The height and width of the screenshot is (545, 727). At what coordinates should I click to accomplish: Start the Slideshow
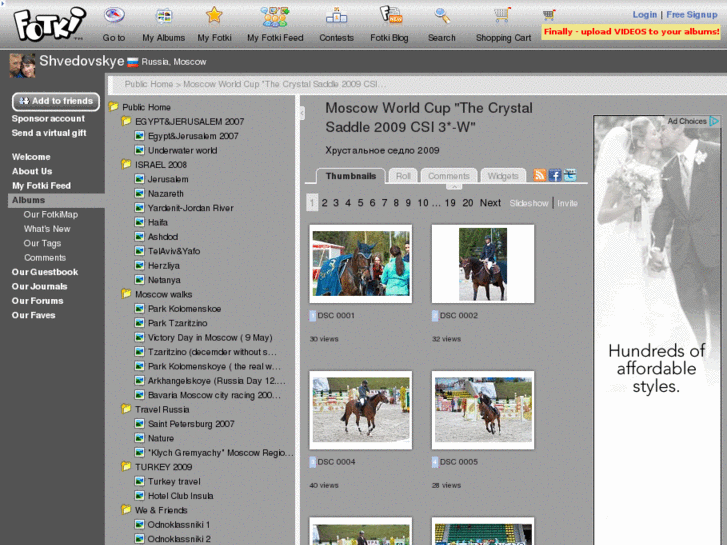[529, 203]
